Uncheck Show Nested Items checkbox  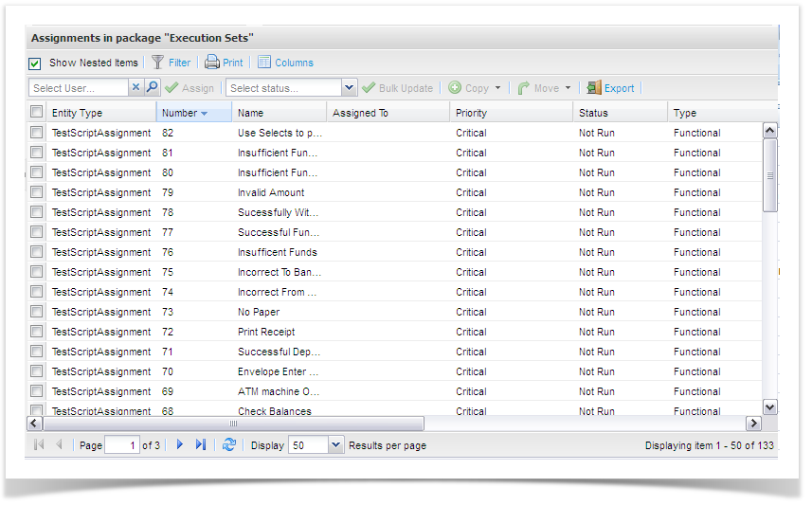[35, 63]
